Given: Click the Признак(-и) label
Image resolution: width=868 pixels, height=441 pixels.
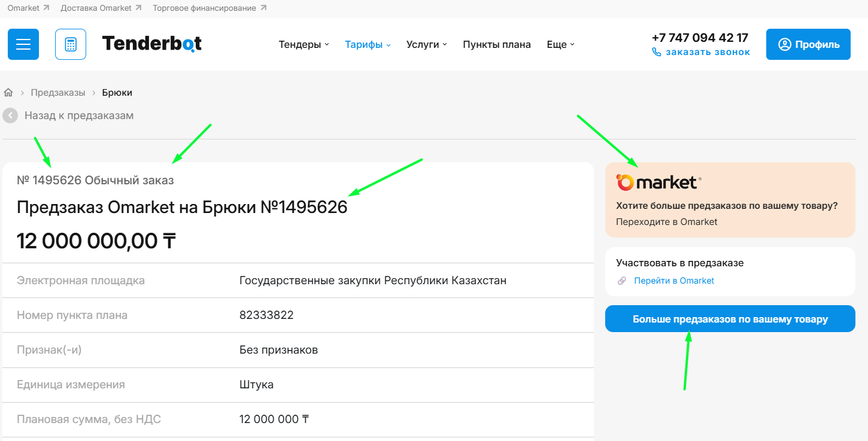Looking at the screenshot, I should click(x=49, y=350).
